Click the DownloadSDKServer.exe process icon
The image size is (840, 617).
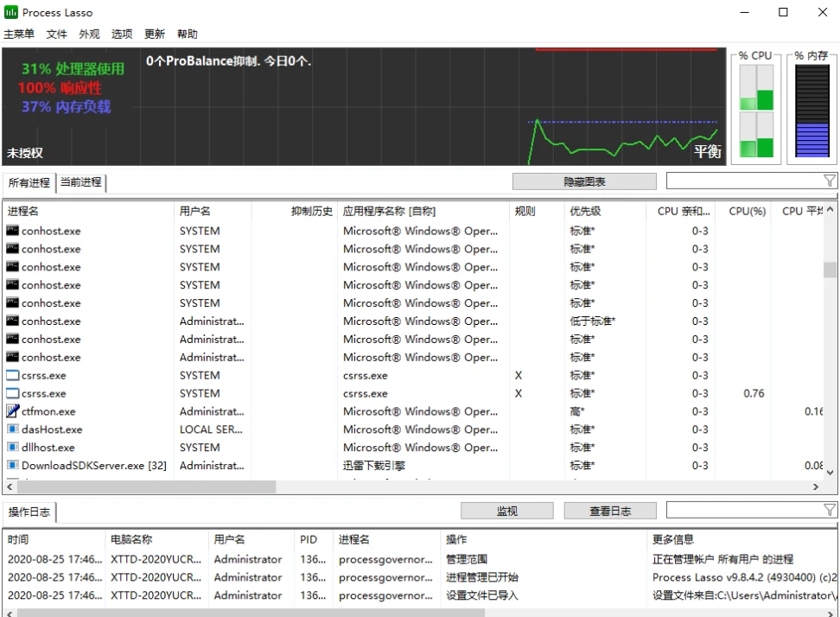(x=12, y=466)
